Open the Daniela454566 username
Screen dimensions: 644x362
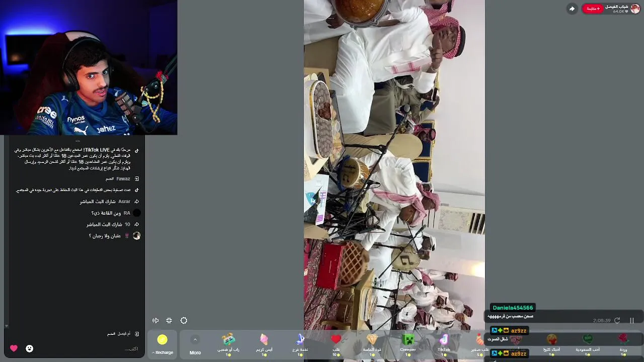[x=513, y=308]
